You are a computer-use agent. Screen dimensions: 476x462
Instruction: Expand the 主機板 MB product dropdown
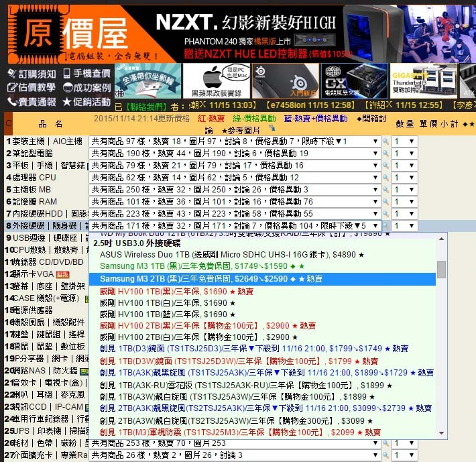click(x=235, y=190)
